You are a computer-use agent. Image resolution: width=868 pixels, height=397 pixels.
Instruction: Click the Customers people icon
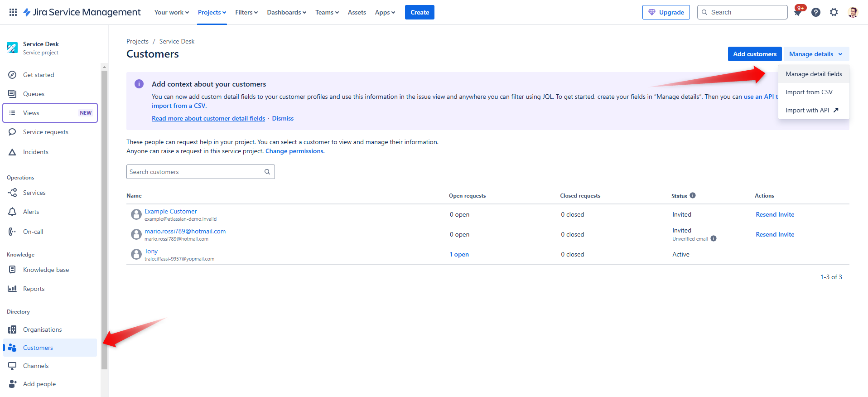(x=13, y=348)
